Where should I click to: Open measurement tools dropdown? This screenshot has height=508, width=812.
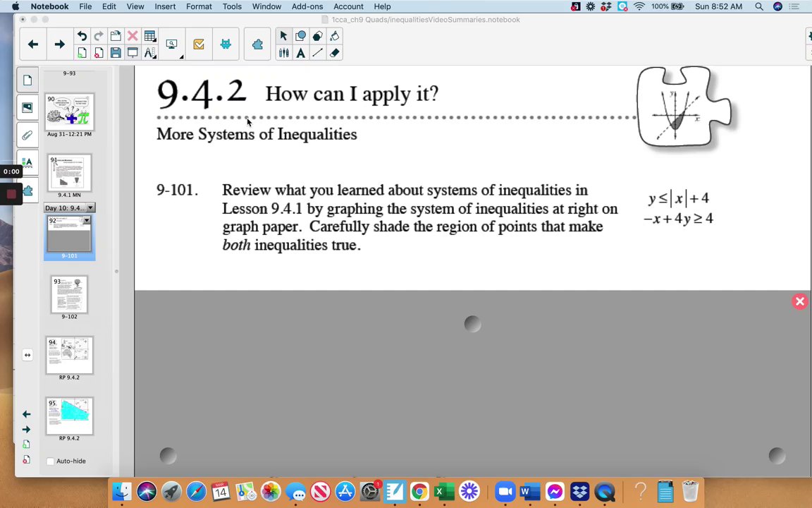(149, 53)
